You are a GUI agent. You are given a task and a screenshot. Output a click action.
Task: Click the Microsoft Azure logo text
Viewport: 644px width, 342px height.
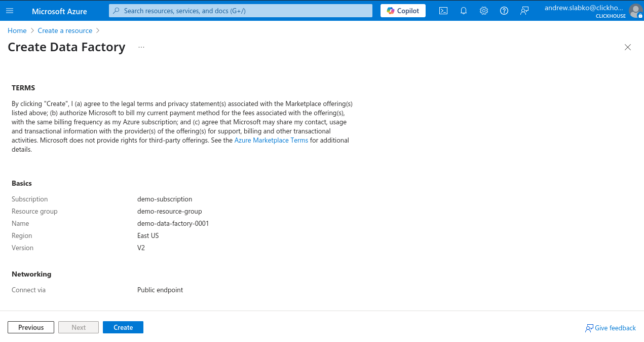point(59,10)
